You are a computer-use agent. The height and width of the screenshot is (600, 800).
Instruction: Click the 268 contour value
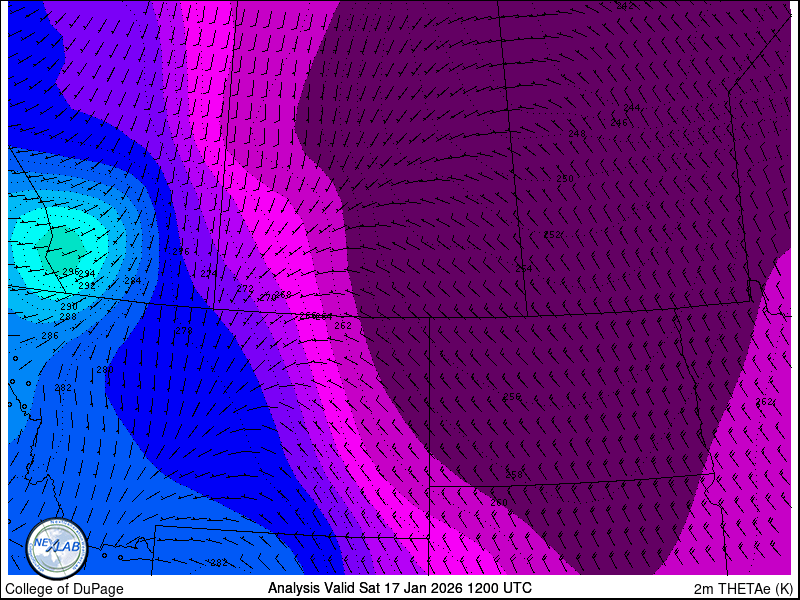[x=283, y=295]
